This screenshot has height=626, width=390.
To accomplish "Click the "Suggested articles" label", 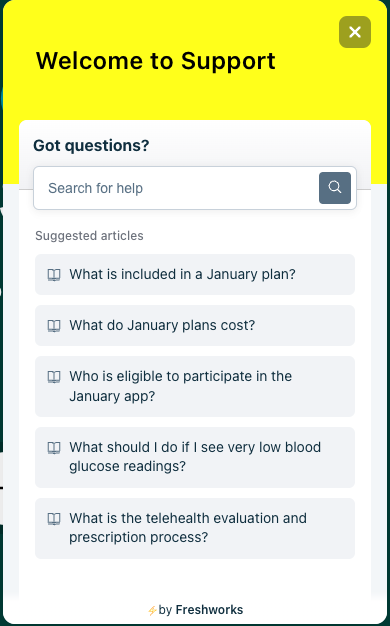I will click(89, 236).
